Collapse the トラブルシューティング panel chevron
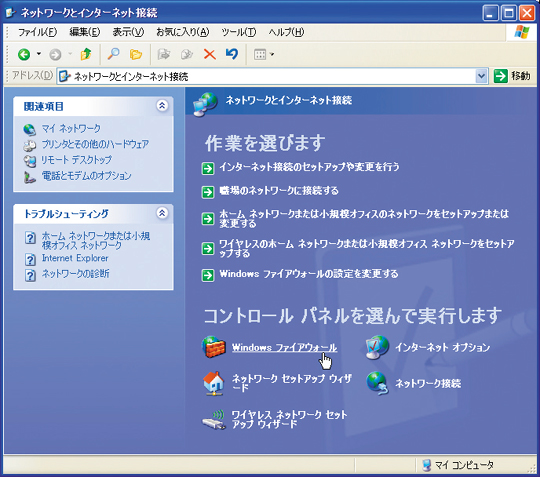This screenshot has width=540, height=477. [162, 213]
